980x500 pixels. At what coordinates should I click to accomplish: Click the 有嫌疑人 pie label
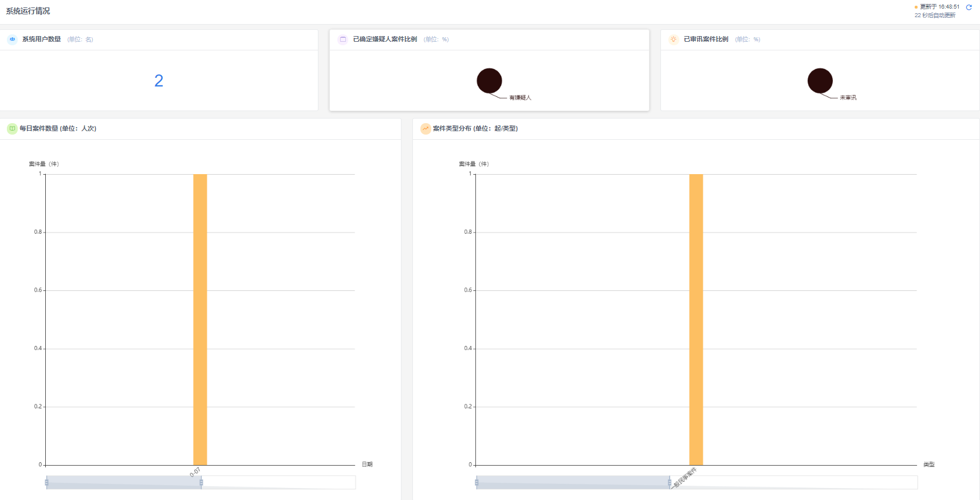[x=520, y=98]
